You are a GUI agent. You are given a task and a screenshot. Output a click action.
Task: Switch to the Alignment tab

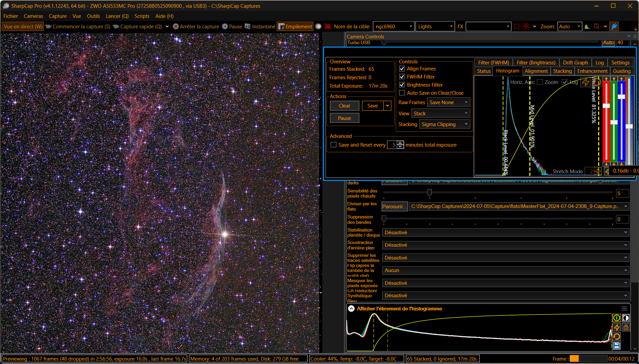(x=536, y=71)
